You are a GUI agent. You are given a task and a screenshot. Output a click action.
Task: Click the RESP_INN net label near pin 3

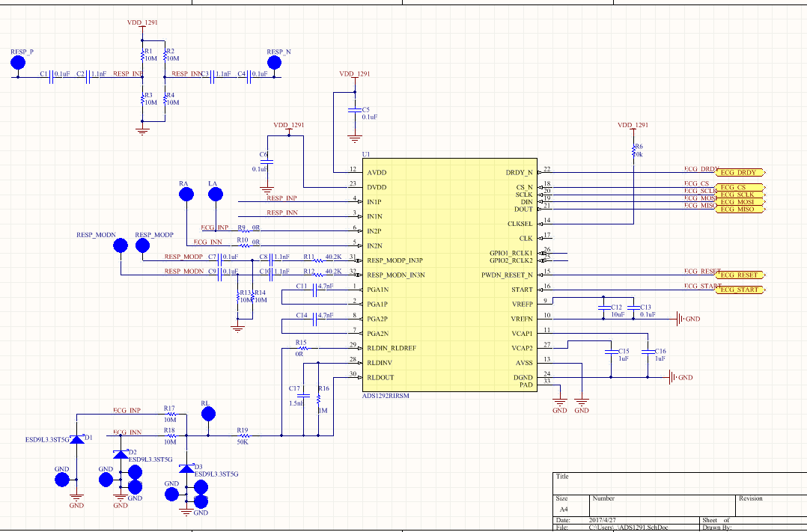point(282,213)
